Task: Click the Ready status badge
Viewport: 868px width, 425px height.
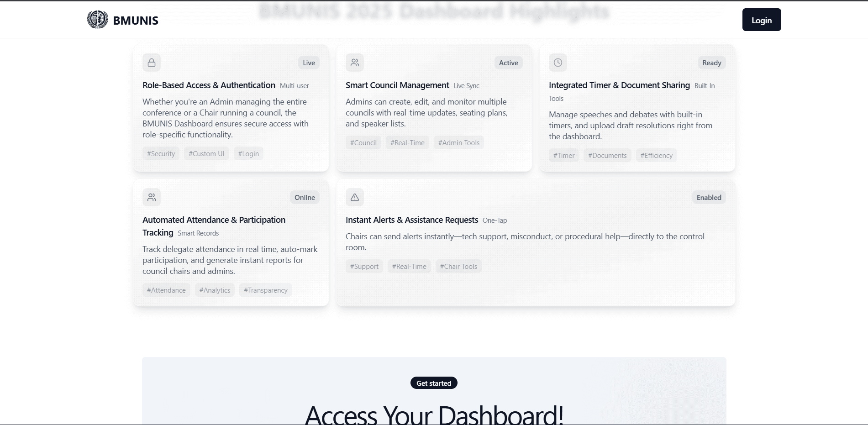Action: (712, 63)
